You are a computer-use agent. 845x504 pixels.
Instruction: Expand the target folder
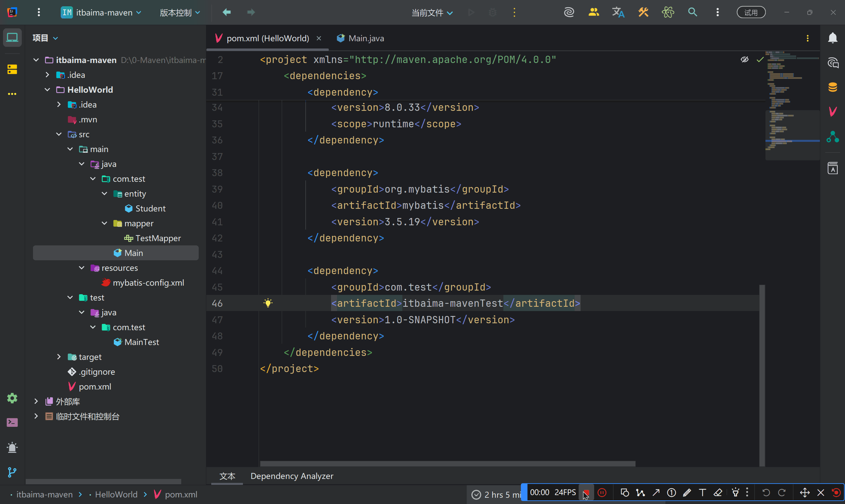tap(59, 357)
